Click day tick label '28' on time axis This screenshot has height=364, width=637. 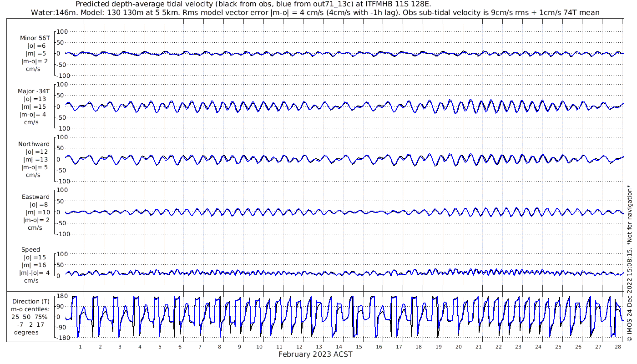[x=618, y=347]
